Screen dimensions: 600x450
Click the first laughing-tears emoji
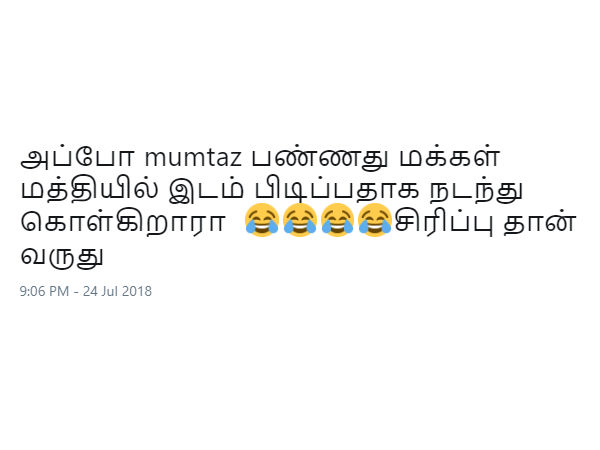(x=262, y=220)
